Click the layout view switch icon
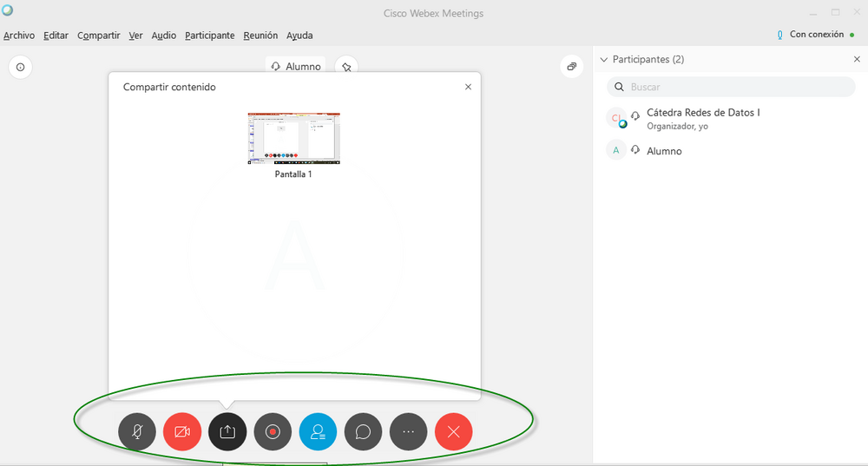Image resolution: width=868 pixels, height=466 pixels. pyautogui.click(x=572, y=67)
